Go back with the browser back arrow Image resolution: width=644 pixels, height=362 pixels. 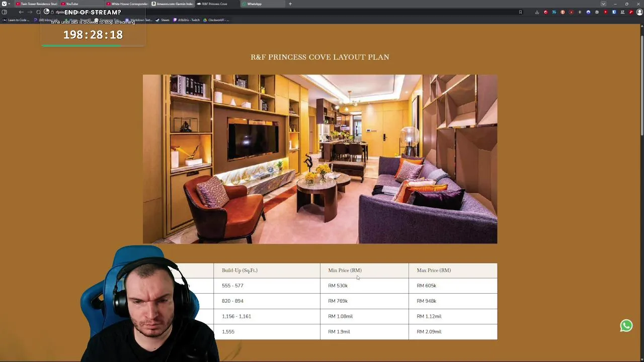tap(21, 12)
